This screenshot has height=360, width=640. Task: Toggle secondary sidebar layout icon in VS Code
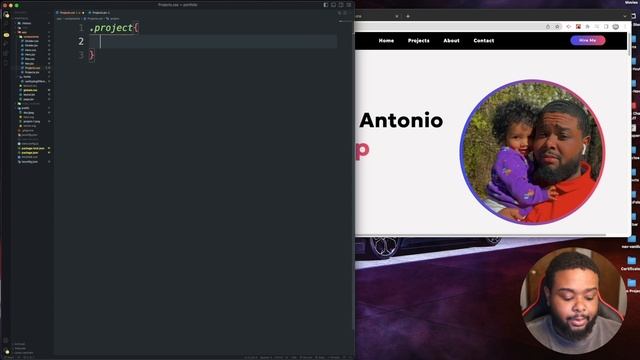pyautogui.click(x=341, y=5)
